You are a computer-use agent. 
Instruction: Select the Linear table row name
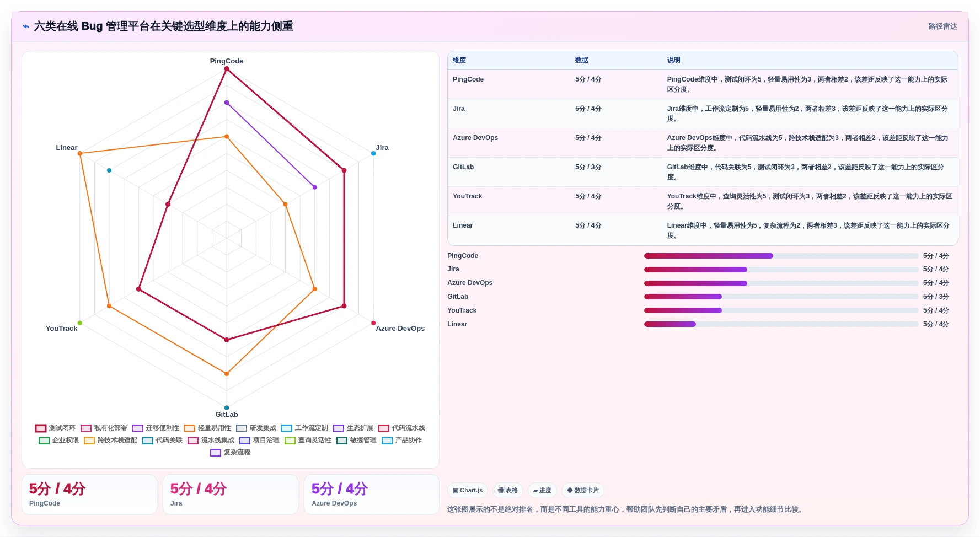pos(463,225)
